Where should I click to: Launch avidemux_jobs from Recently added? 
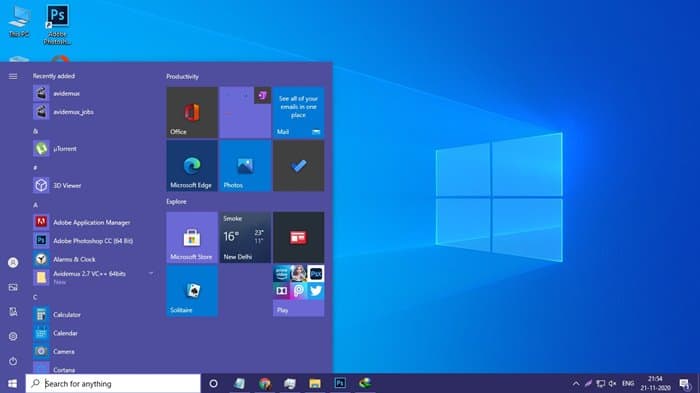point(94,112)
